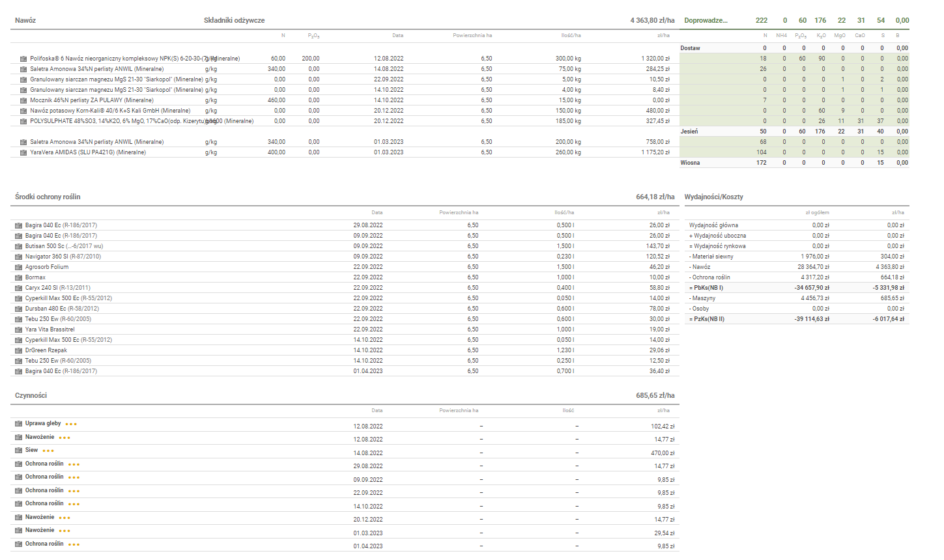
Task: Select Caryx 240 Sl (R-13/2011) entry
Action: (57, 288)
